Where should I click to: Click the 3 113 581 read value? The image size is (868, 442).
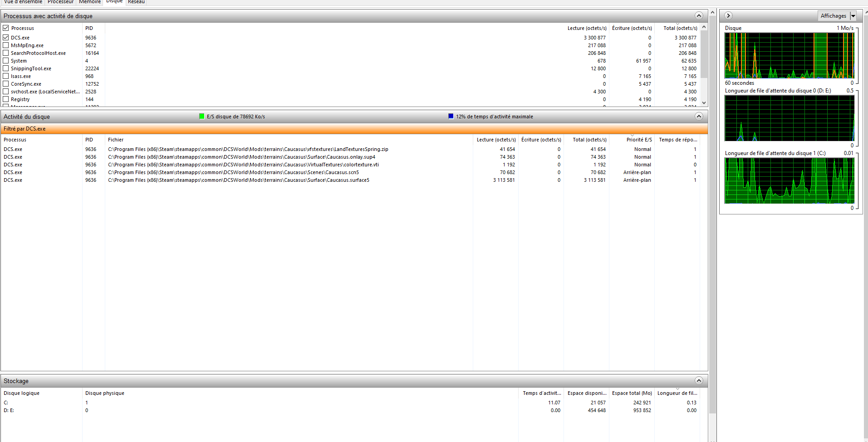tap(504, 180)
